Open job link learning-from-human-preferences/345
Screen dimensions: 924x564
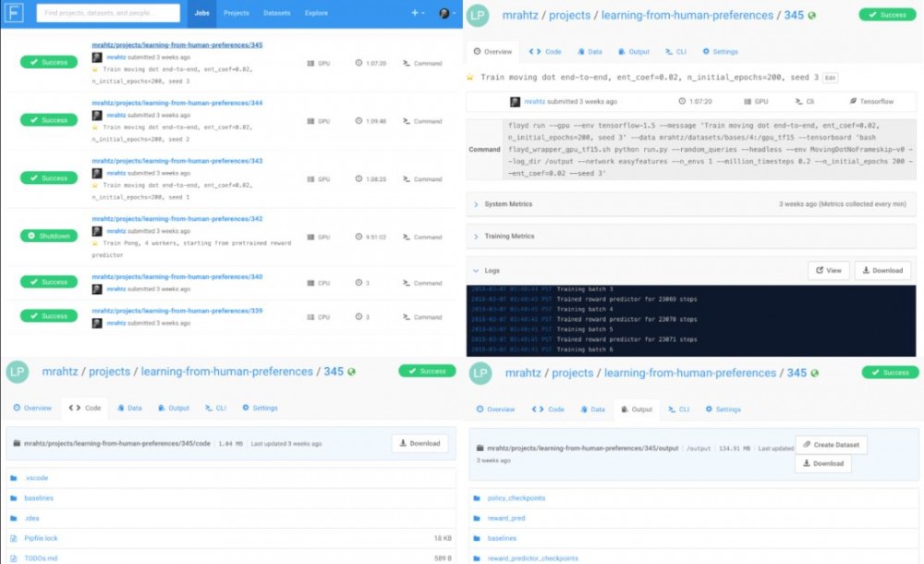tap(176, 44)
